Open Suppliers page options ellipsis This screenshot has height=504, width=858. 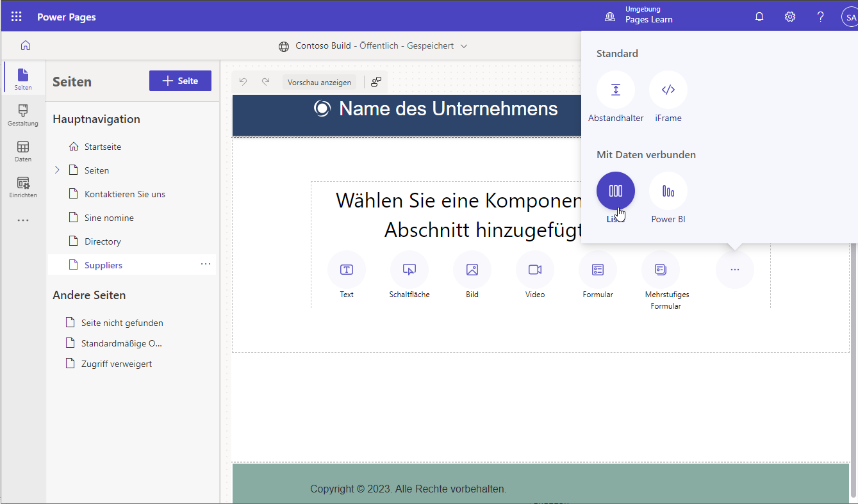point(206,264)
